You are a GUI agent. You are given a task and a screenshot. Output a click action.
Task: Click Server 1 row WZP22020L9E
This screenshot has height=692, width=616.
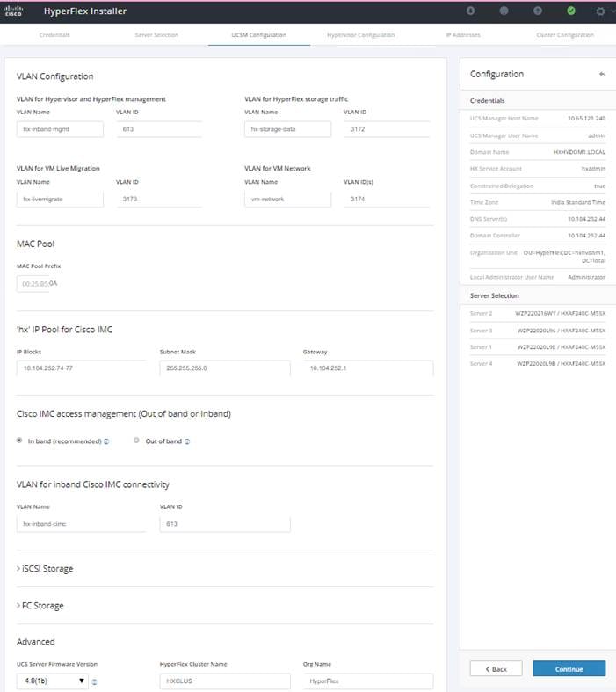[x=538, y=347]
